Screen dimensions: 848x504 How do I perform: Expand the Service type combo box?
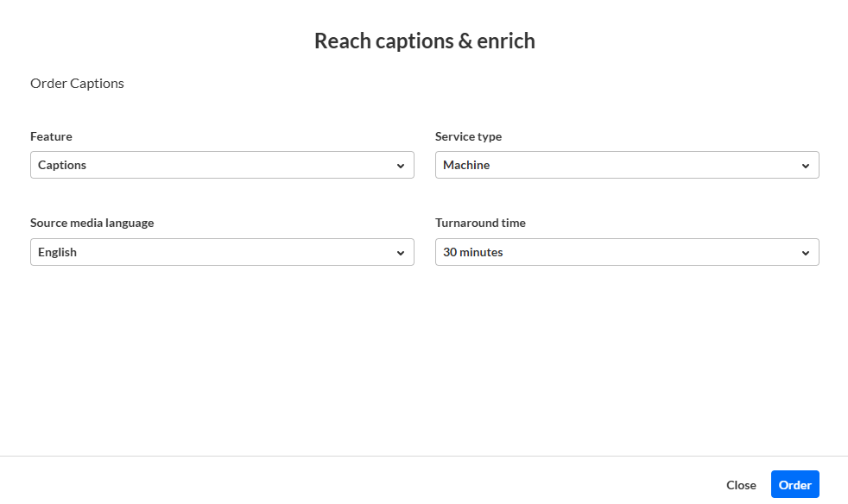tap(627, 165)
